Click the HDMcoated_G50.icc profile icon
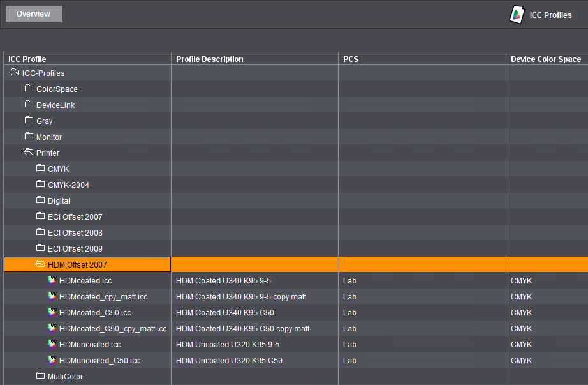Image resolution: width=588 pixels, height=385 pixels. click(52, 312)
